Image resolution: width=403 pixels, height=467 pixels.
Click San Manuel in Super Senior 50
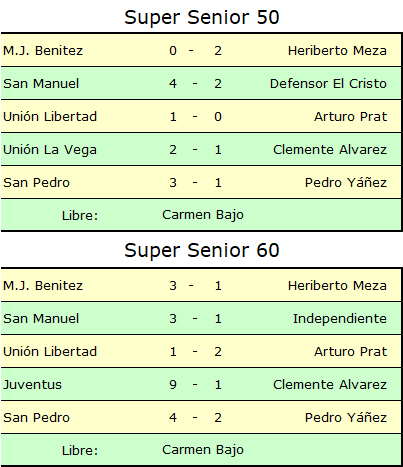point(41,84)
